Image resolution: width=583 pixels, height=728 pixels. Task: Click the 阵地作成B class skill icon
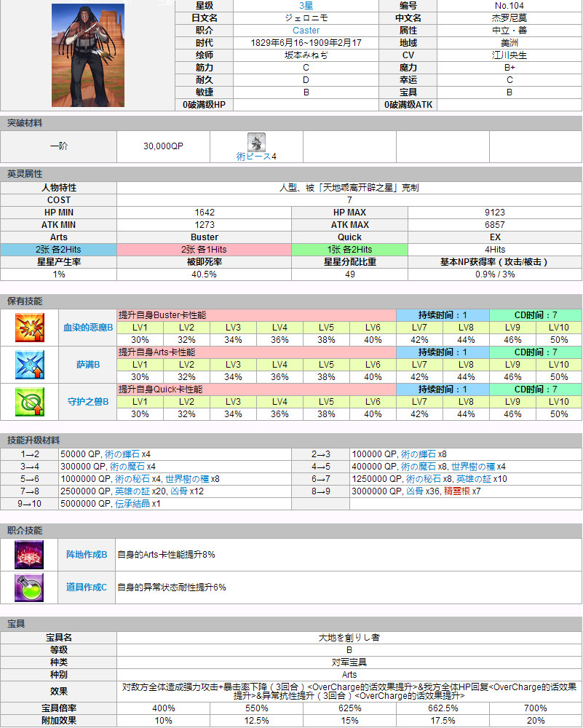[x=29, y=554]
